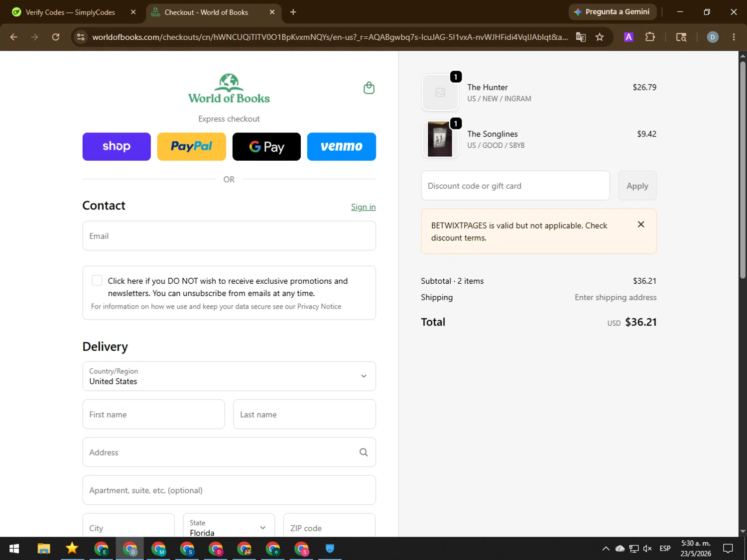Open the Extensions puzzle menu

(650, 37)
